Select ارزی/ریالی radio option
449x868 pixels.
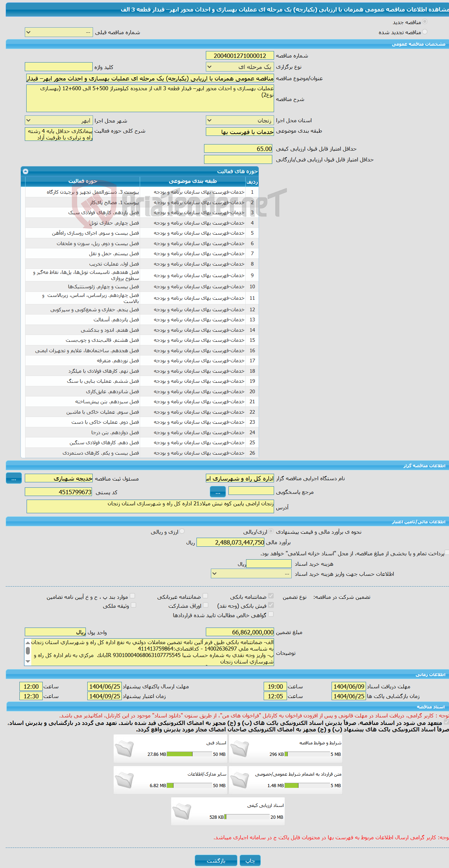271,531
